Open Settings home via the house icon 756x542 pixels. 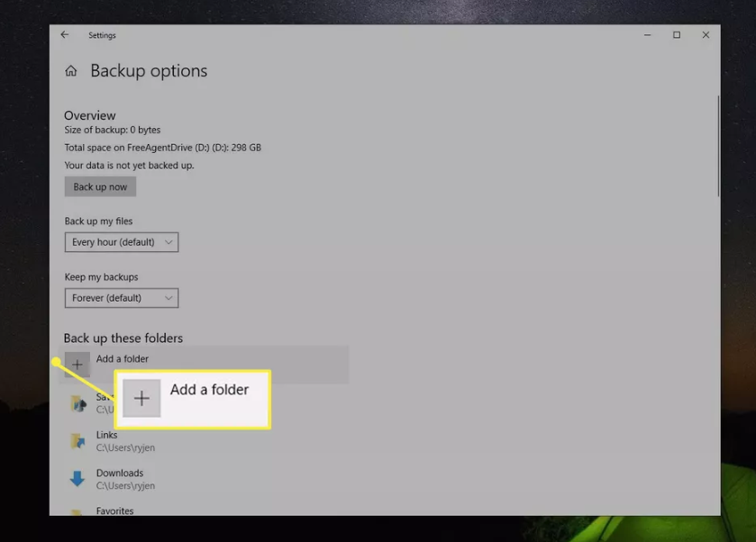click(71, 71)
